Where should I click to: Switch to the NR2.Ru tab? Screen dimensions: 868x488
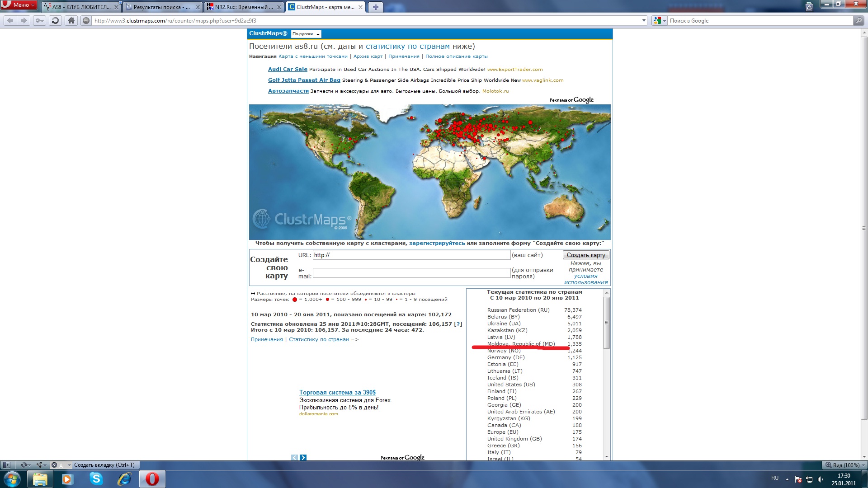tap(241, 7)
